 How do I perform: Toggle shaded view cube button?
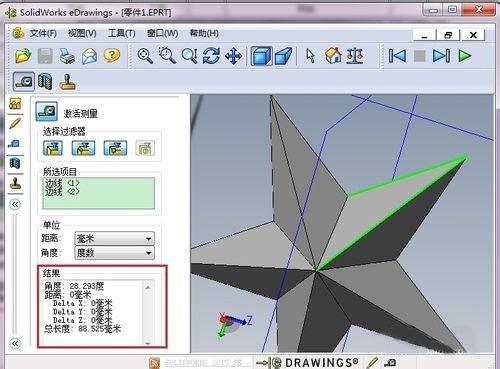262,56
